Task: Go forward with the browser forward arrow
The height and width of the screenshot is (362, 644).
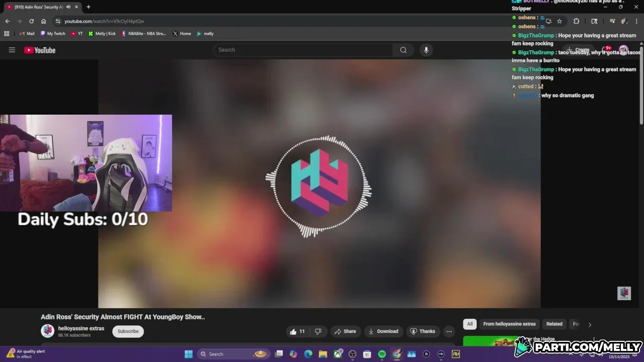Action: click(19, 21)
